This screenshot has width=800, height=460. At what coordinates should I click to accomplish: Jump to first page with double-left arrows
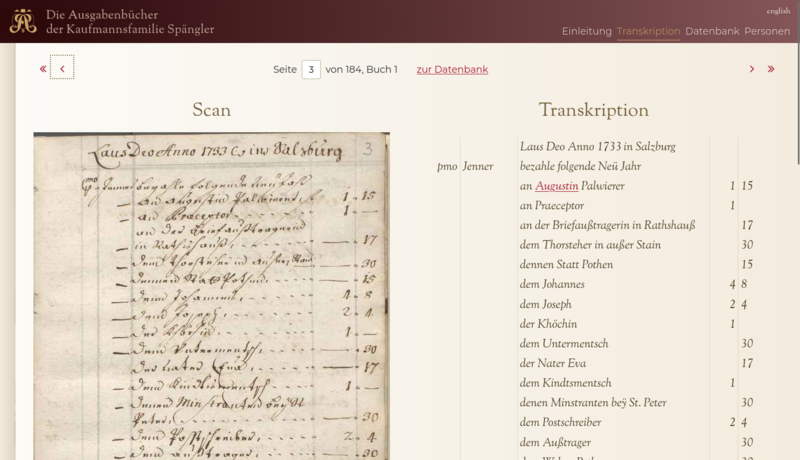click(43, 69)
